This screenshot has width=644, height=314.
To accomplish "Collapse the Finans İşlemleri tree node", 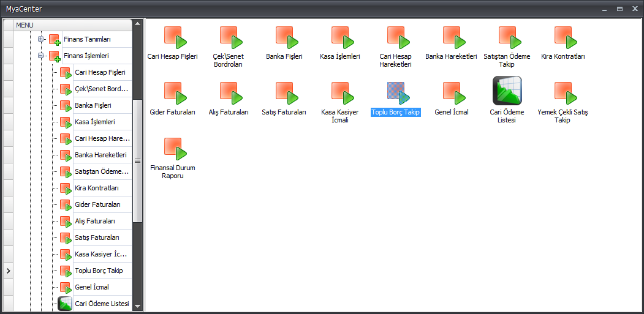I will click(x=40, y=56).
